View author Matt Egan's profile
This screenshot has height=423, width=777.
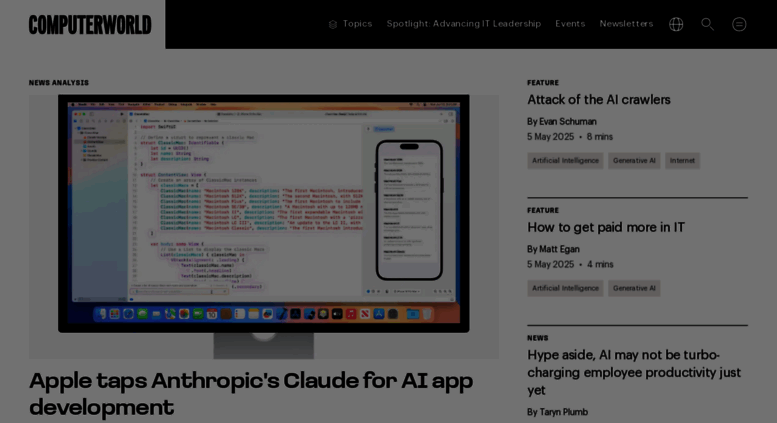pos(559,249)
